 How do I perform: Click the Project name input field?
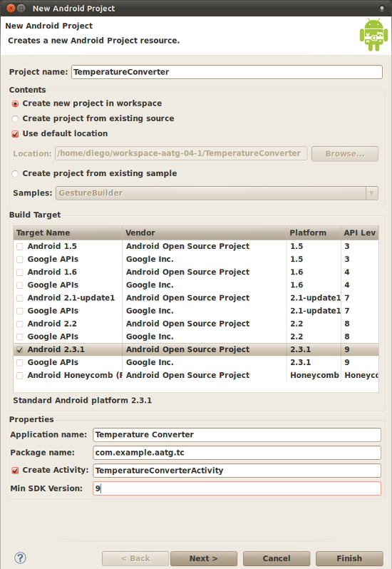227,72
